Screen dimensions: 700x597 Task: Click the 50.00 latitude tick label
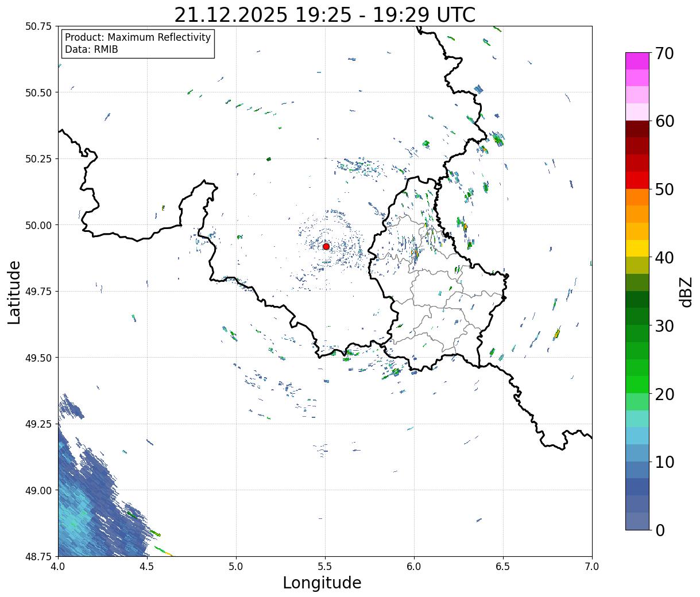(38, 225)
